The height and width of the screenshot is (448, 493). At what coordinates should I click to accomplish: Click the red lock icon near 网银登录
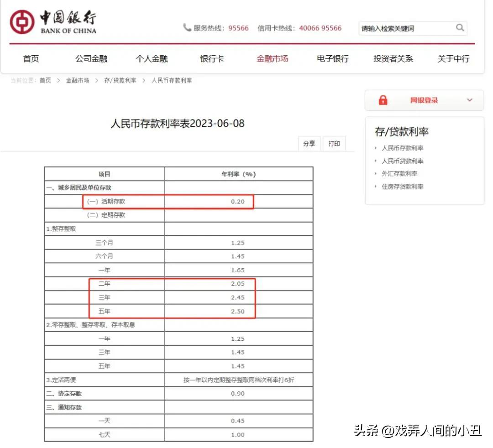coord(383,100)
